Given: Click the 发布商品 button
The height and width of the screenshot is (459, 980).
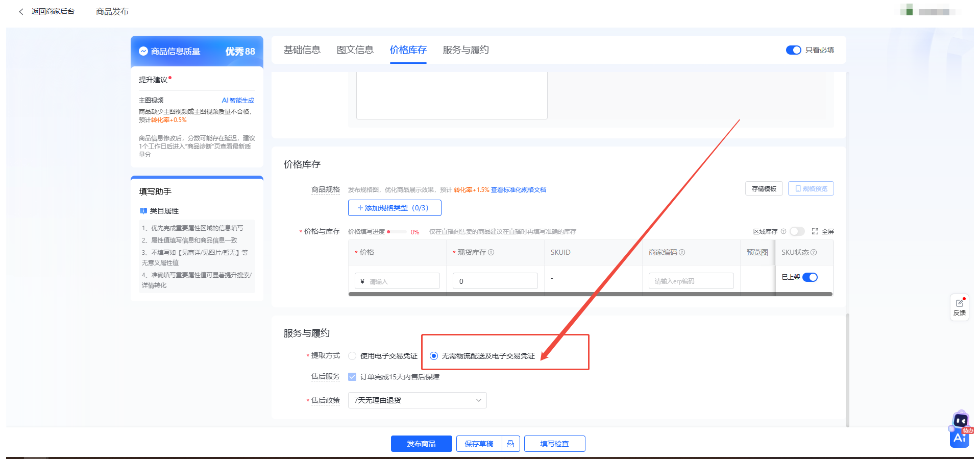Looking at the screenshot, I should 421,444.
